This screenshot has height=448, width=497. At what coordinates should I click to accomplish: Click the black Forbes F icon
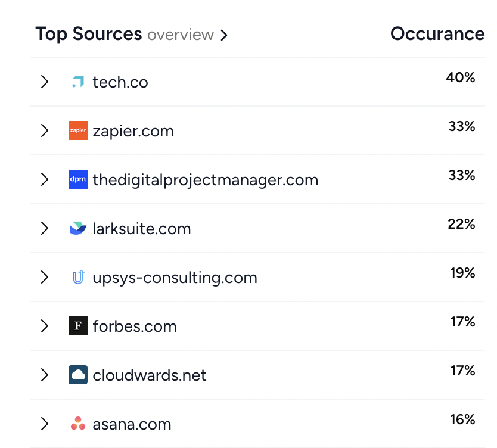78,326
